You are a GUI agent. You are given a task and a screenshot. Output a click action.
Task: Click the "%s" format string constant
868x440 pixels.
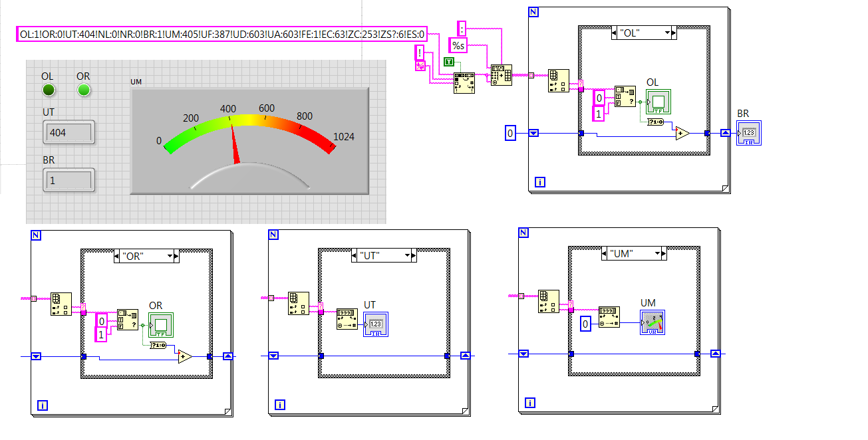(458, 46)
